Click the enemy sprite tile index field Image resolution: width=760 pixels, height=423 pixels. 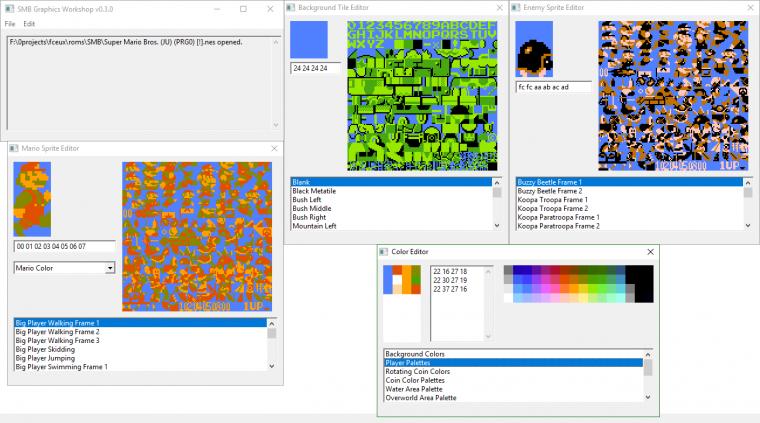pos(554,87)
